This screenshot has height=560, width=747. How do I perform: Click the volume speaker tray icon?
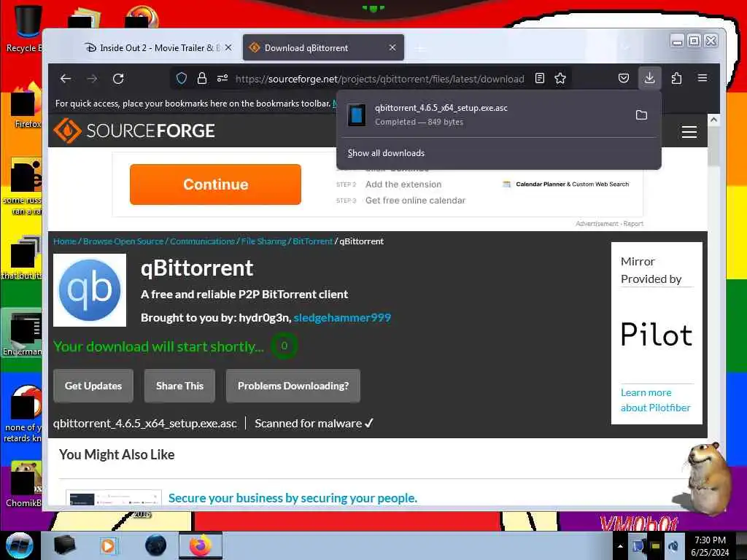(673, 546)
